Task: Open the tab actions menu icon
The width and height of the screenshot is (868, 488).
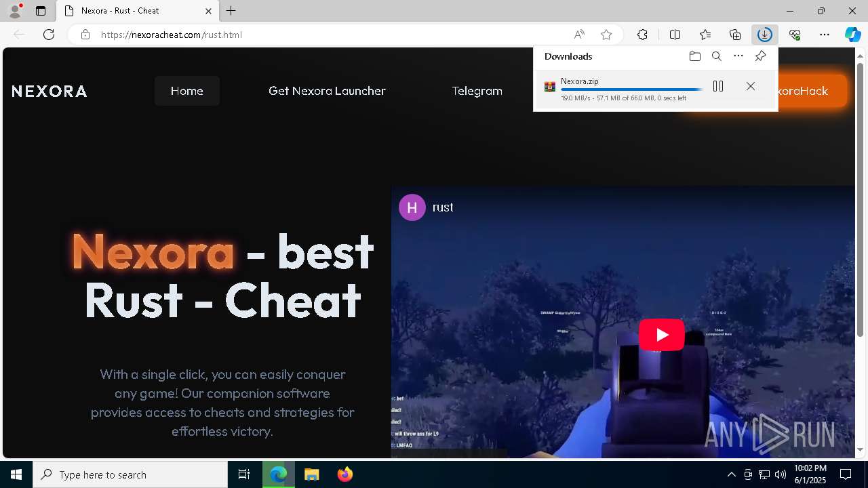Action: (x=41, y=11)
